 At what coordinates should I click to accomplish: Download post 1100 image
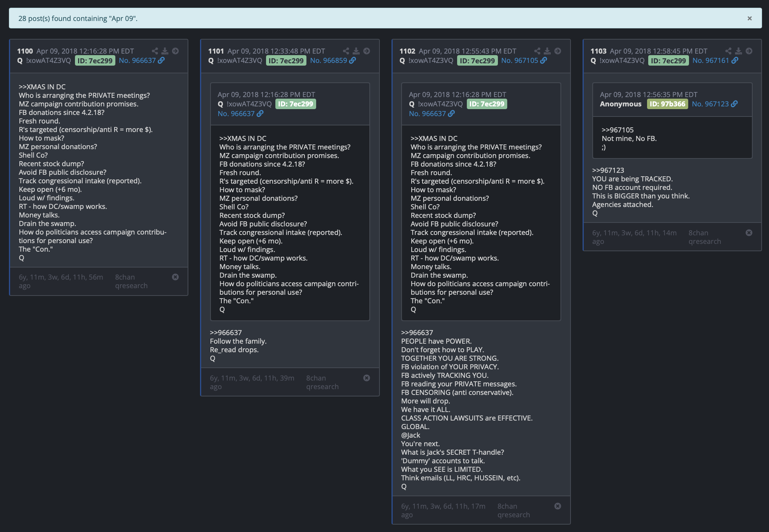coord(165,51)
